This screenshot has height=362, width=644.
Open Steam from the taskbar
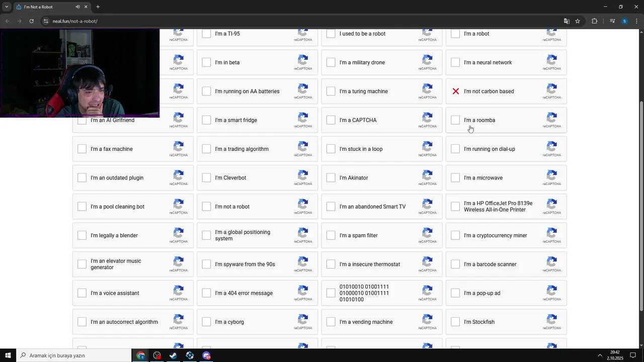click(x=173, y=355)
